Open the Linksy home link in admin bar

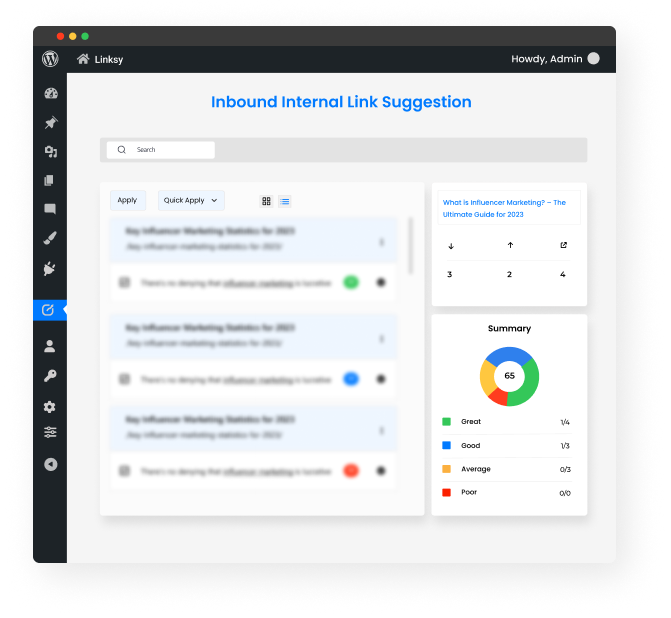pos(100,59)
